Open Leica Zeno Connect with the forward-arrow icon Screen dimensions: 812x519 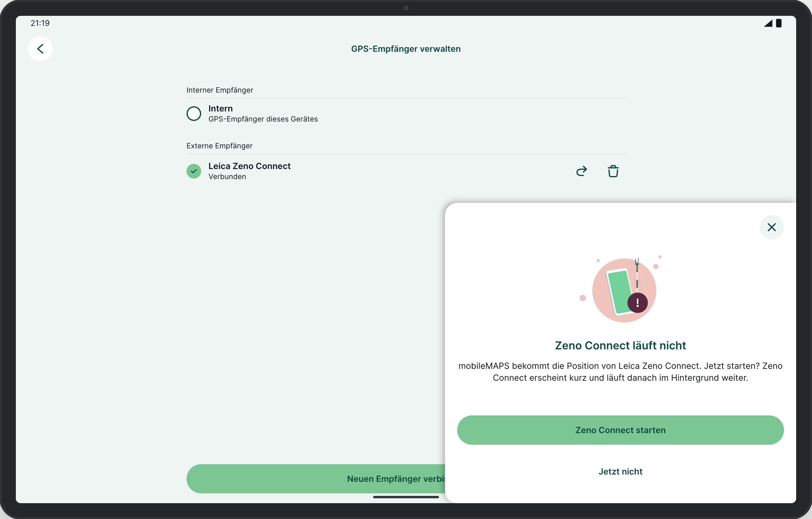pyautogui.click(x=581, y=171)
